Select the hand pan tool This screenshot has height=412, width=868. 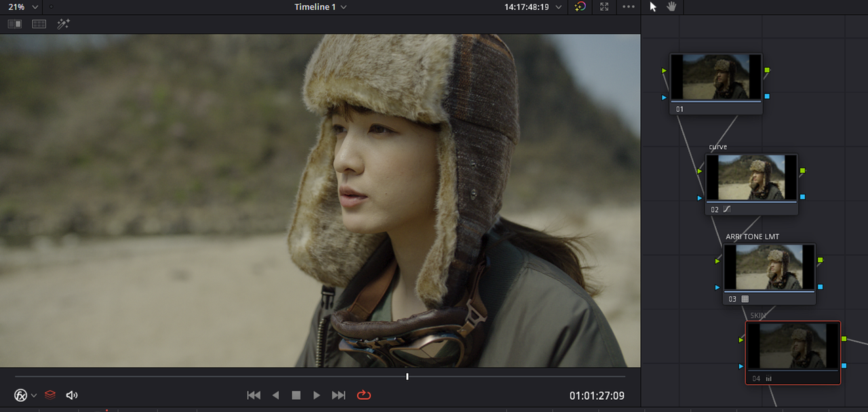click(x=672, y=7)
